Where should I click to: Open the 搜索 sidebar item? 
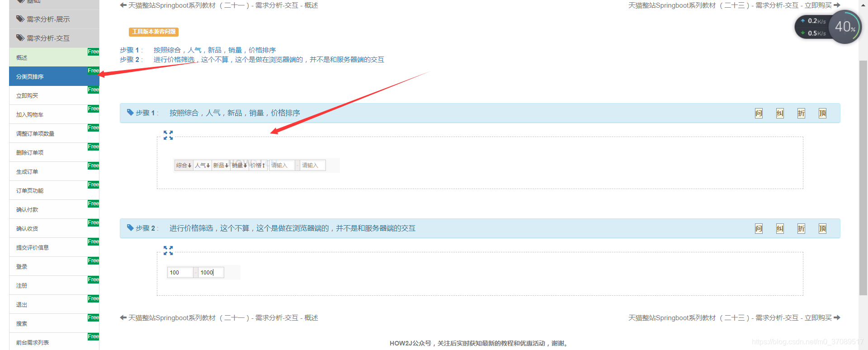pyautogui.click(x=54, y=323)
